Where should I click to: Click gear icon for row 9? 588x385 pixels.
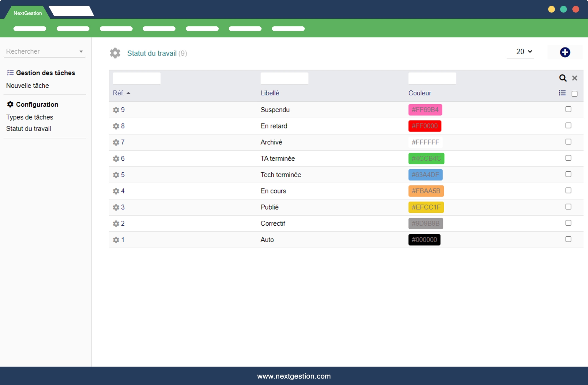[x=116, y=110]
